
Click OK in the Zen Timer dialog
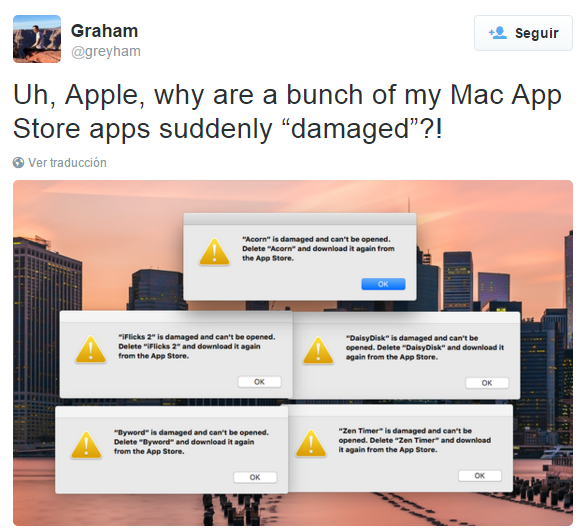480,476
